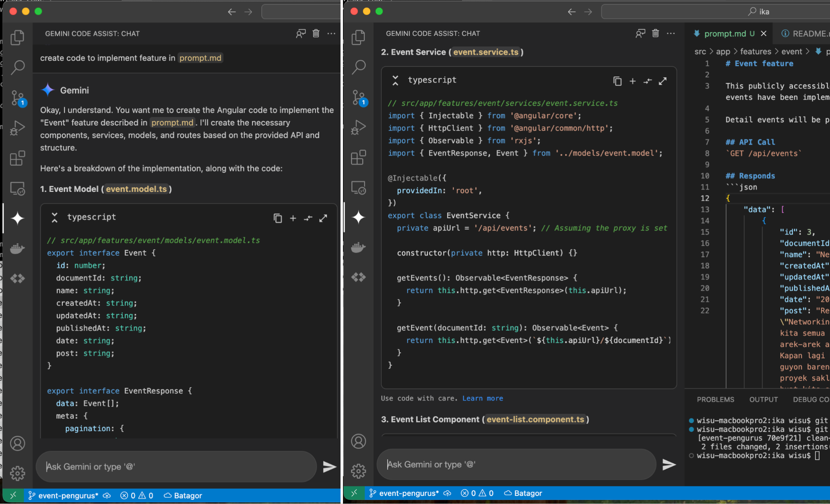Switch to the prompt.md editor tab
The width and height of the screenshot is (830, 504).
(725, 34)
